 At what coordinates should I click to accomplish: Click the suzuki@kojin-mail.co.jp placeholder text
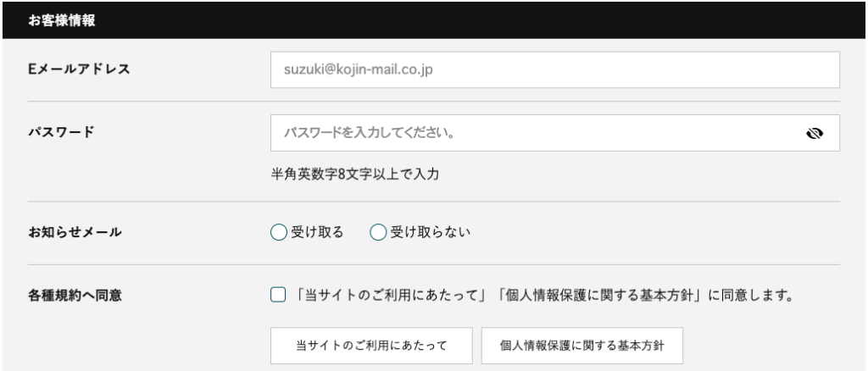tap(359, 69)
